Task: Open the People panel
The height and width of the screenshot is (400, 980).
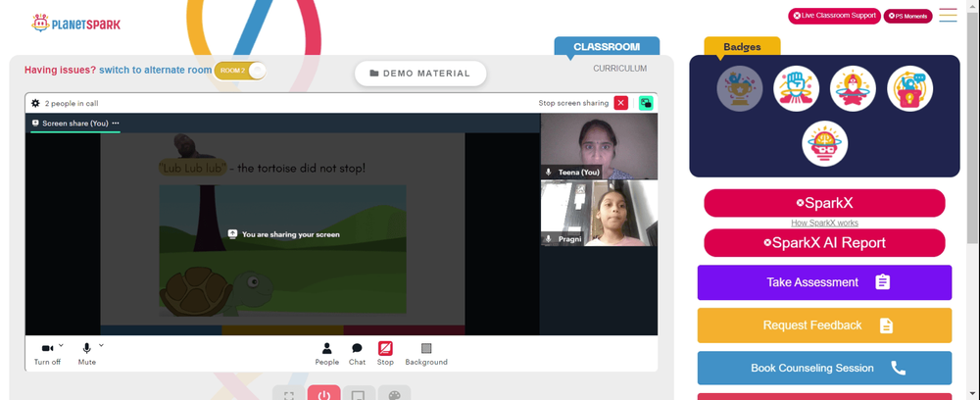Action: click(327, 354)
